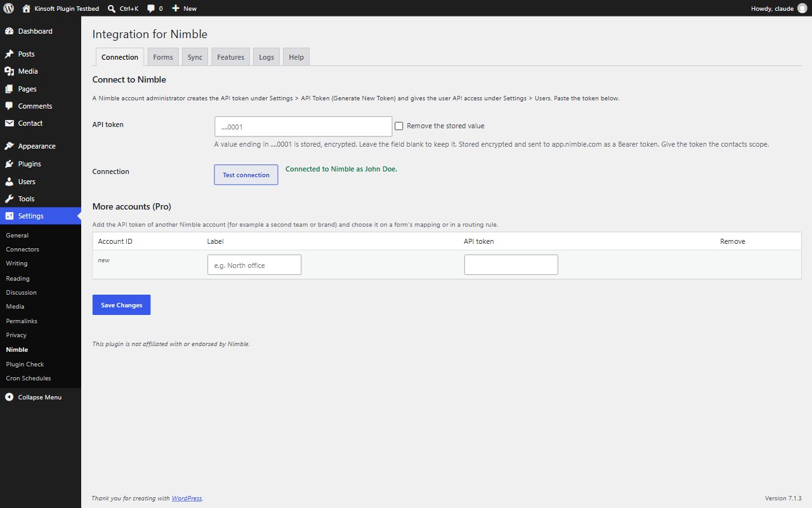Select the Settings sidebar item

[41, 216]
